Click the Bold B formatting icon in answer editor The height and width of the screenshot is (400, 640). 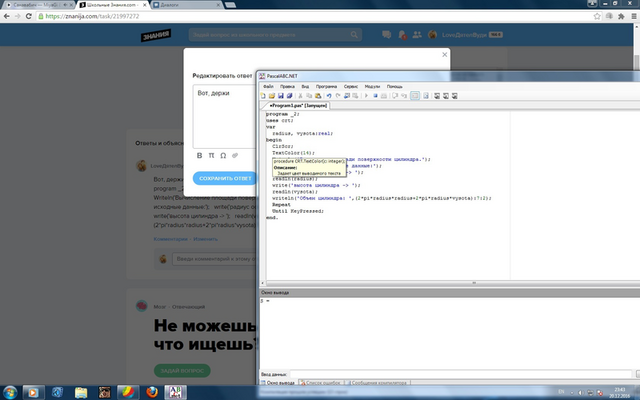[x=200, y=155]
